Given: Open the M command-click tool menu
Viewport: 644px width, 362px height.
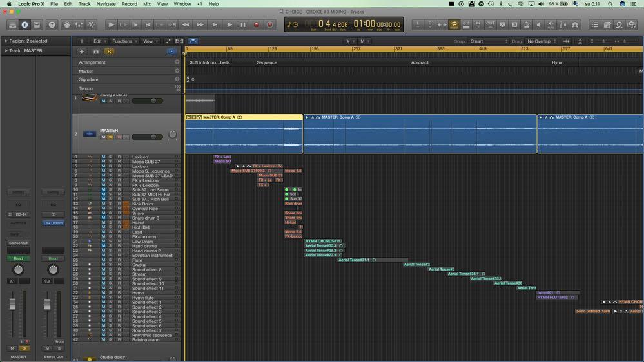Looking at the screenshot, I should [x=364, y=41].
